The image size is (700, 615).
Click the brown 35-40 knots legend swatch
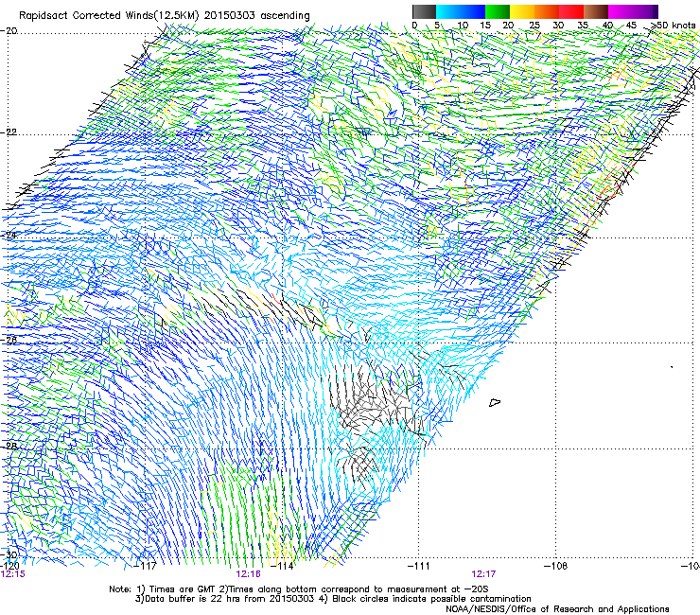pos(596,11)
